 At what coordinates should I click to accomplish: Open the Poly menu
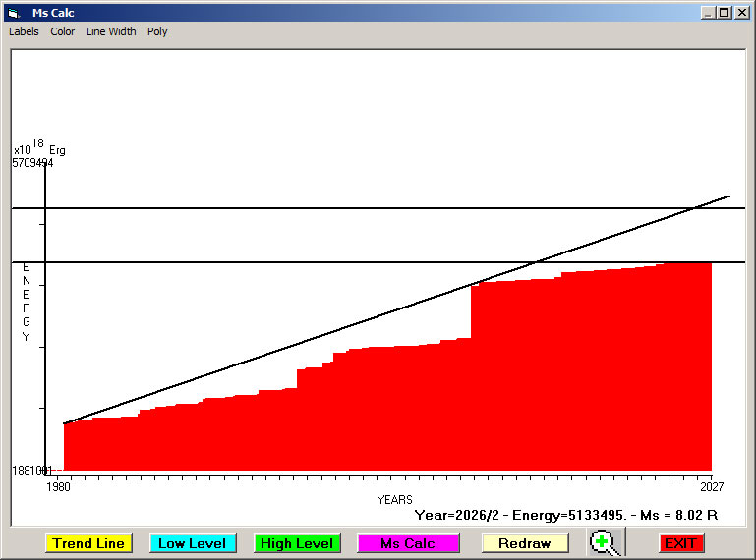coord(157,31)
